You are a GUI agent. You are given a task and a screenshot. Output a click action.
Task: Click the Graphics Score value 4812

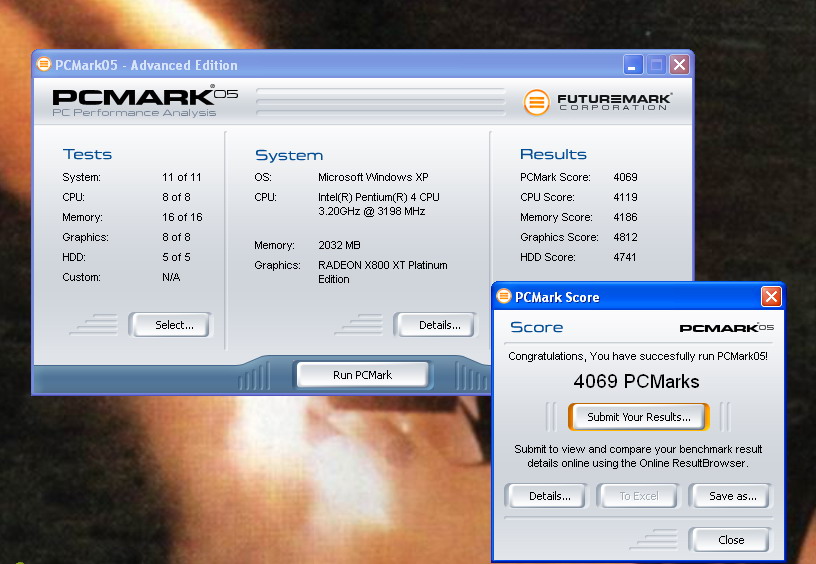626,237
